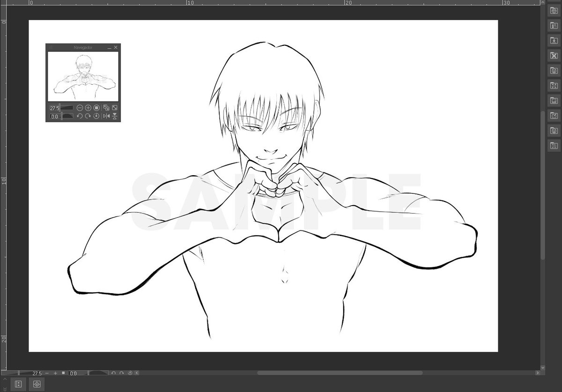This screenshot has height=392, width=562.
Task: Click bottom bar square reset-zoom icon
Action: [x=63, y=373]
